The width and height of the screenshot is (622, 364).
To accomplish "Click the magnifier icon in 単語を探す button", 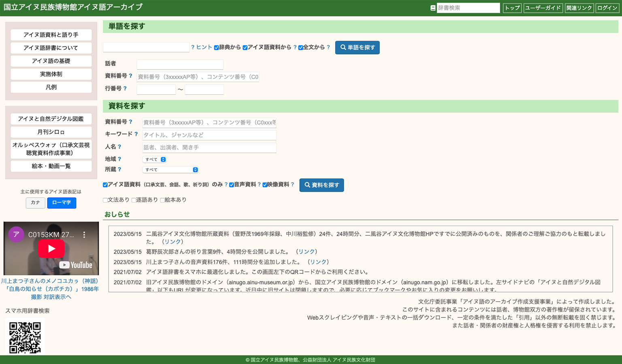I will point(343,47).
